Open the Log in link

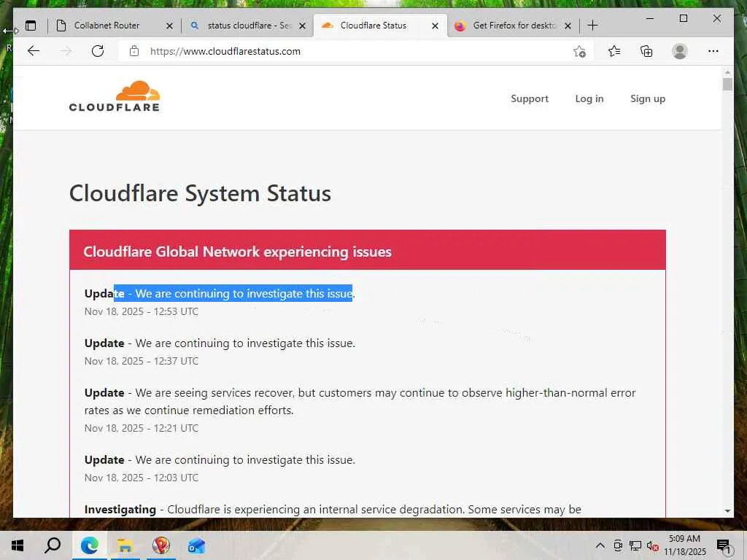tap(589, 98)
